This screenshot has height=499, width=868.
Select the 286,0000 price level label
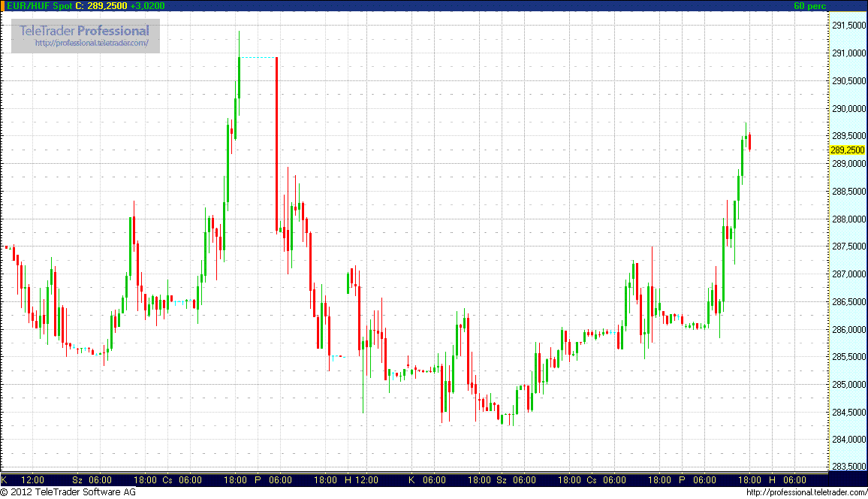pyautogui.click(x=848, y=329)
